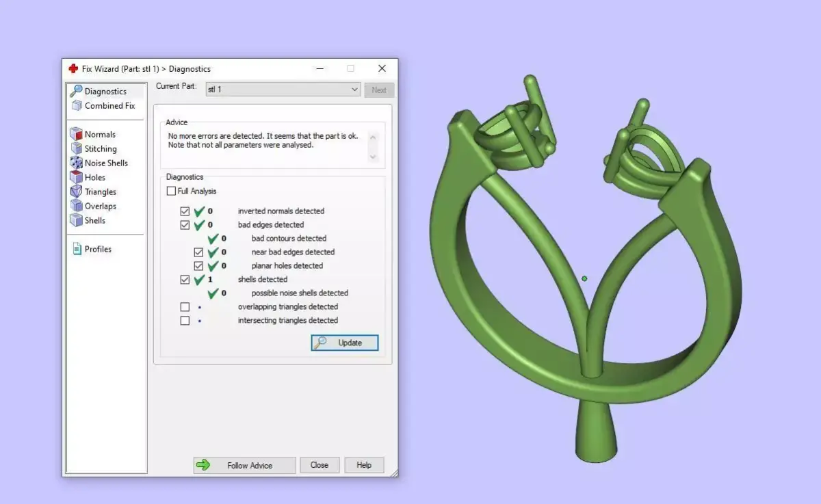Click the Overlaps icon in sidebar
Viewport: 821px width, 504px height.
(76, 206)
